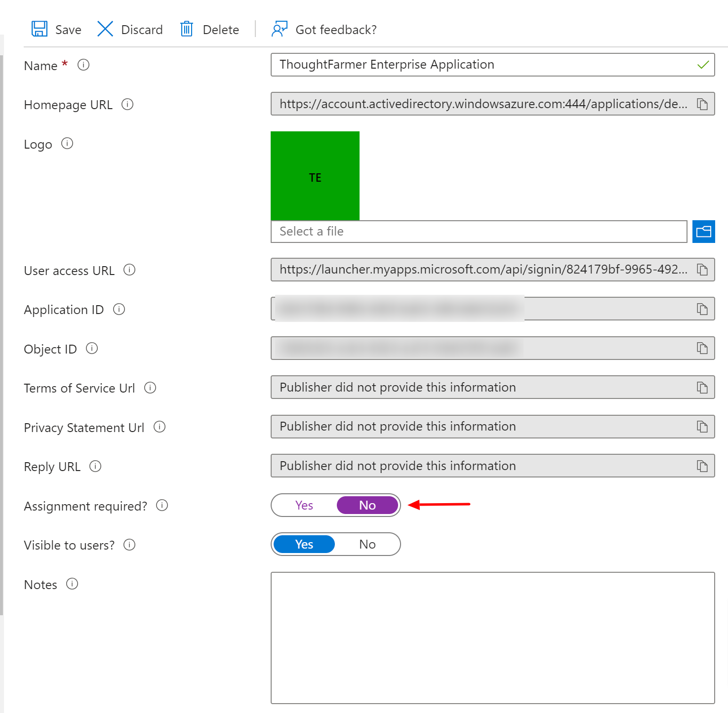Open info tooltip next to Object ID
Screen dimensions: 728x713
tap(92, 348)
